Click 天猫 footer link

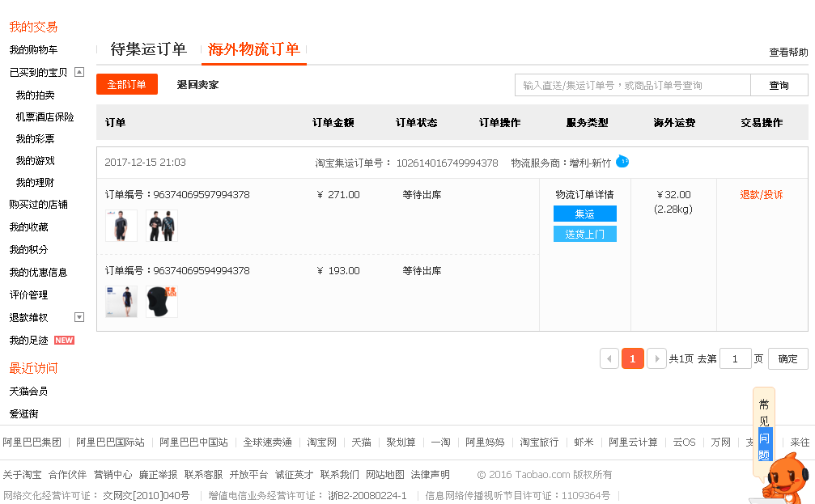point(361,443)
